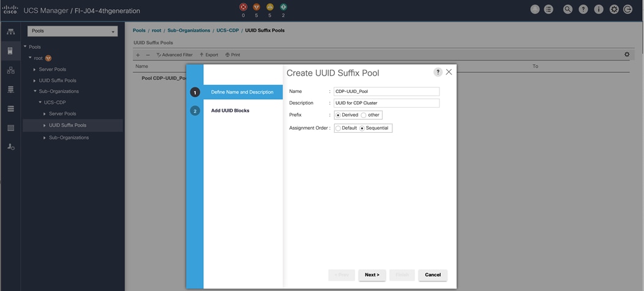
Task: Go to Add UUID Blocks step
Action: pyautogui.click(x=230, y=111)
